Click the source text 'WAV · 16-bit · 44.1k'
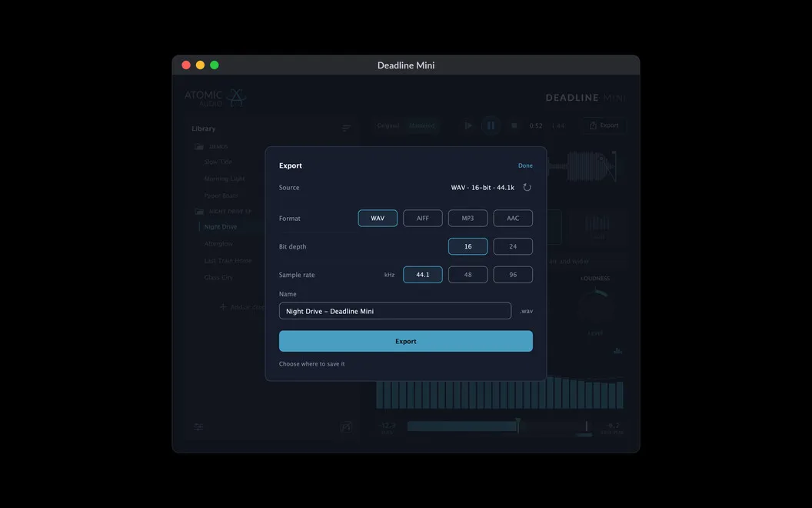Screen dimensions: 812x508 pos(483,188)
